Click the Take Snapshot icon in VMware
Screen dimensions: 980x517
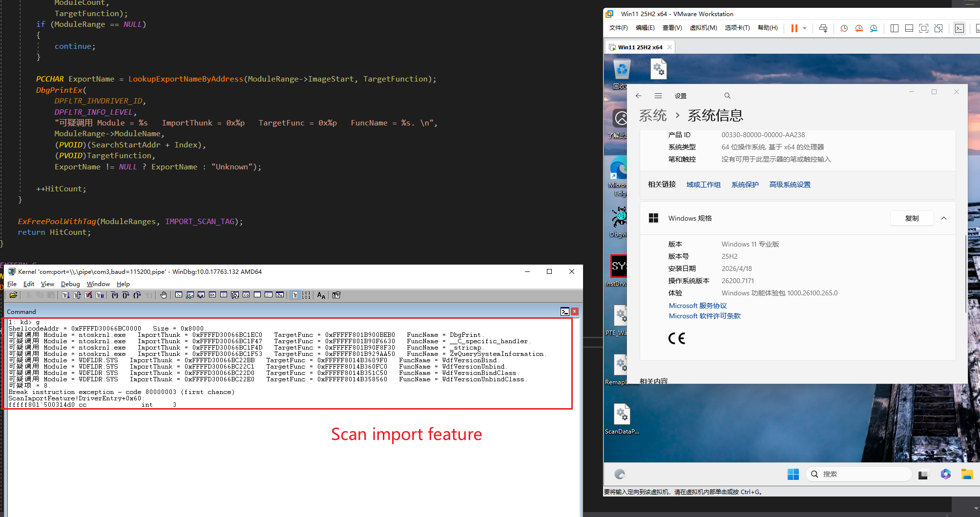(x=844, y=28)
